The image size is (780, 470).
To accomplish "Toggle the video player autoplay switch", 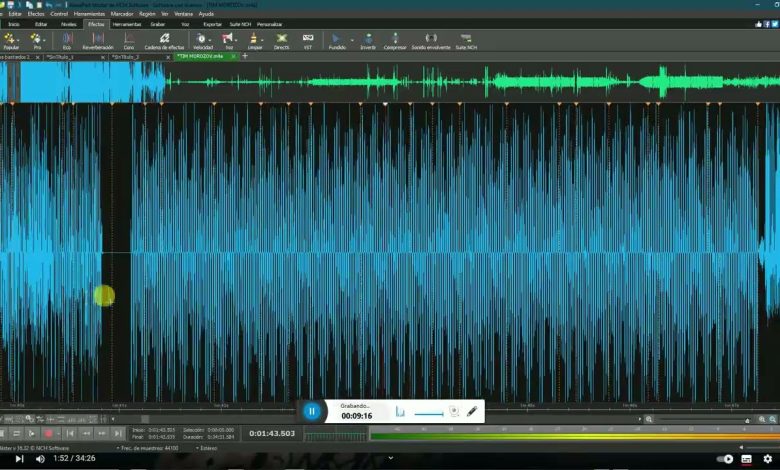I will [725, 459].
